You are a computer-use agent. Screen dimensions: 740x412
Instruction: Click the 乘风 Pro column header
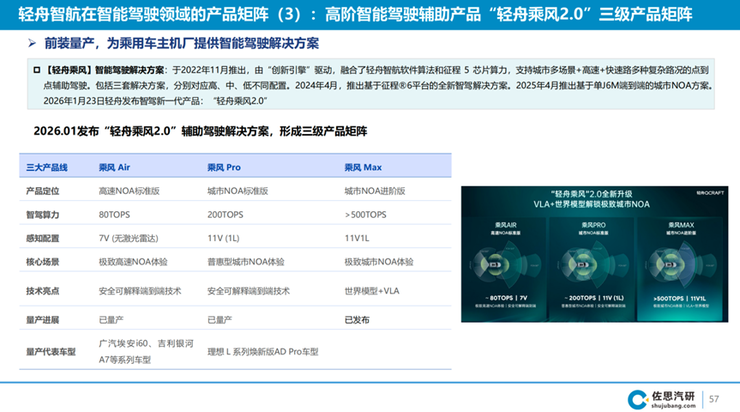click(224, 167)
